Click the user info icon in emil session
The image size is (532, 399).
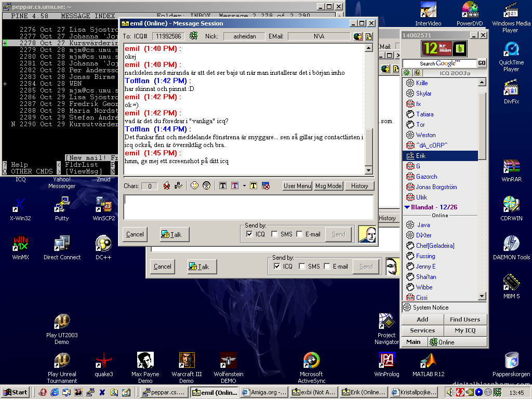click(x=357, y=36)
